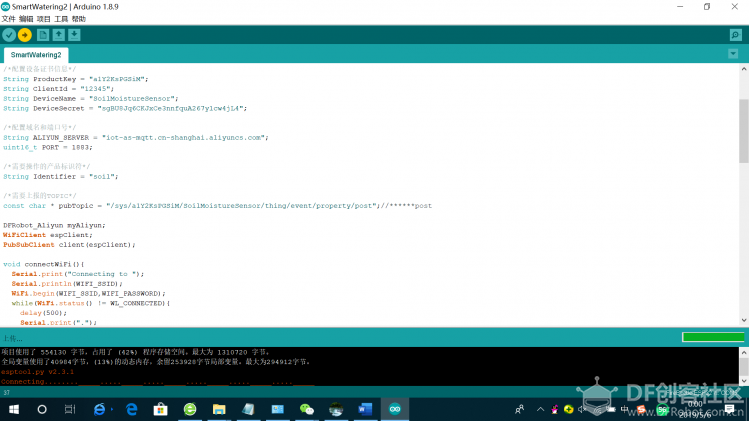Click the ALIYUN_SERVER definition line
749x421 pixels.
pos(136,138)
